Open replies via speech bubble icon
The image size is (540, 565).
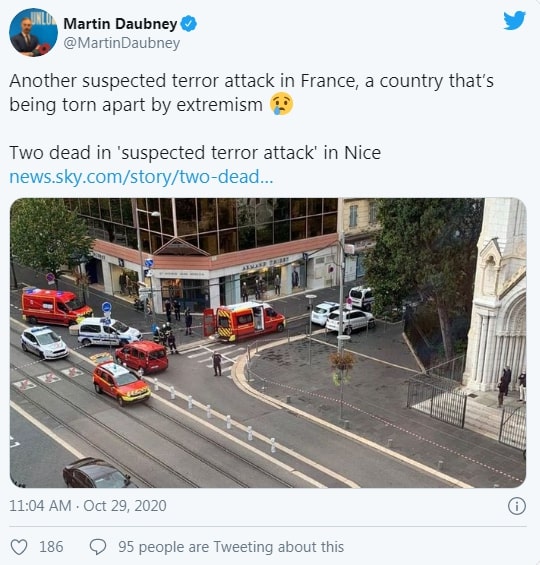pyautogui.click(x=98, y=547)
